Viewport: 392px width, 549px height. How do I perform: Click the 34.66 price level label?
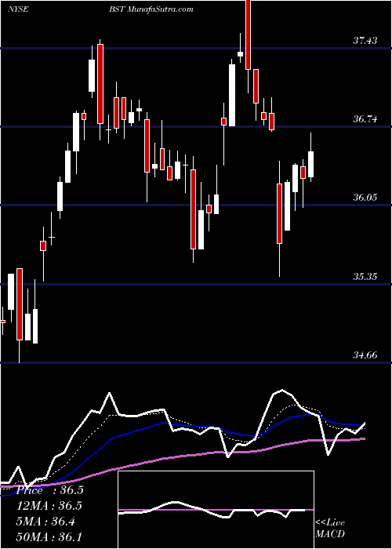tap(365, 355)
